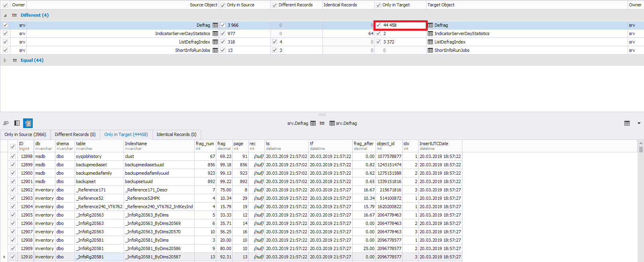Sort by the Target Object column header

tap(527, 5)
